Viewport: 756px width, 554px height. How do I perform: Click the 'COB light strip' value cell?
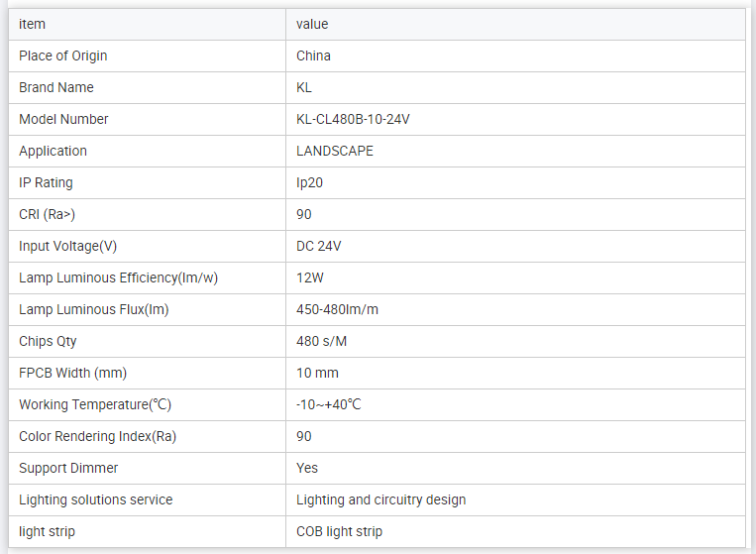[x=339, y=531]
